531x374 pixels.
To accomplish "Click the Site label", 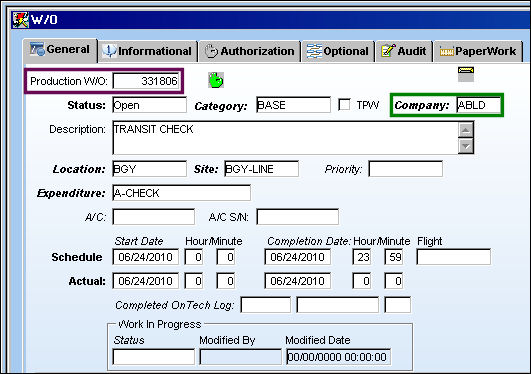I will tap(206, 169).
